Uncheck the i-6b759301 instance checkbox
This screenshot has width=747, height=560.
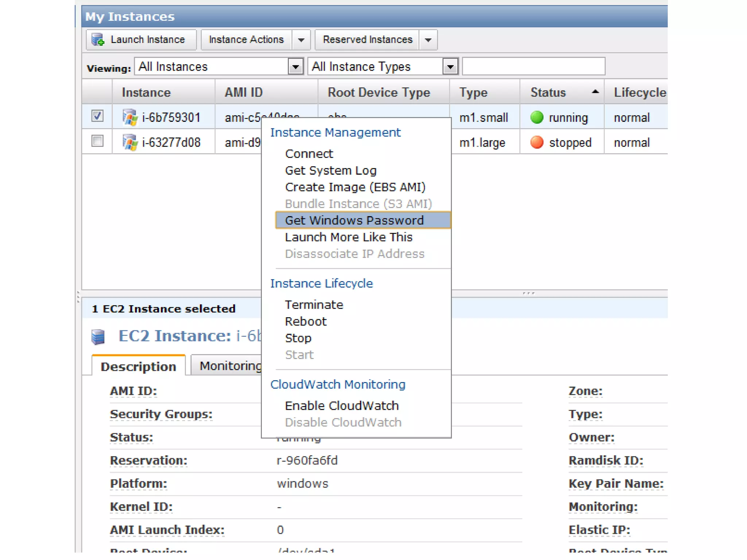point(97,116)
